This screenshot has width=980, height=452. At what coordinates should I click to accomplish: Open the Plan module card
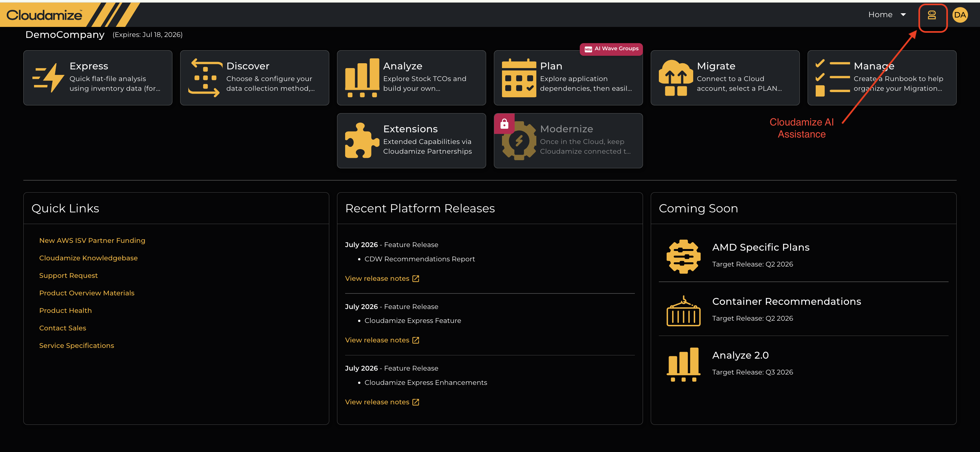568,78
